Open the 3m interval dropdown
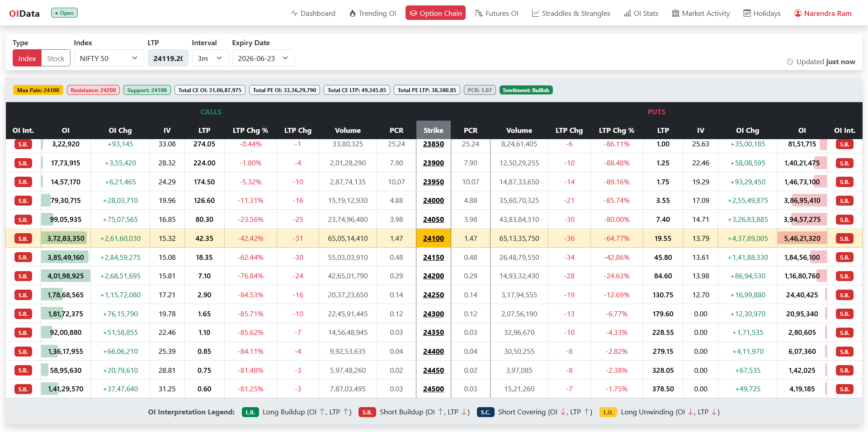Screen dimensions: 868x432 (x=210, y=58)
